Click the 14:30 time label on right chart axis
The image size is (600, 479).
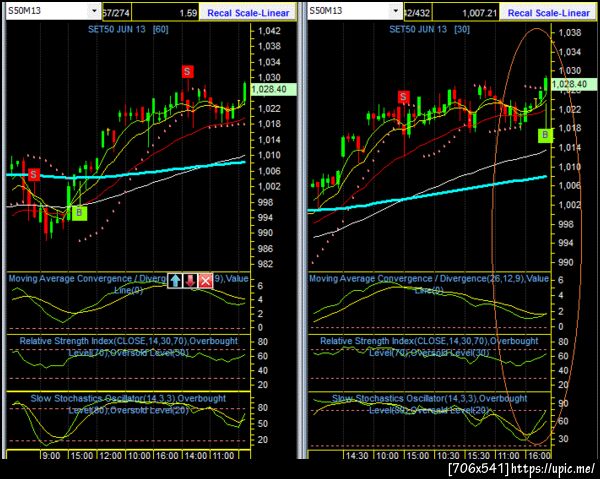point(357,456)
